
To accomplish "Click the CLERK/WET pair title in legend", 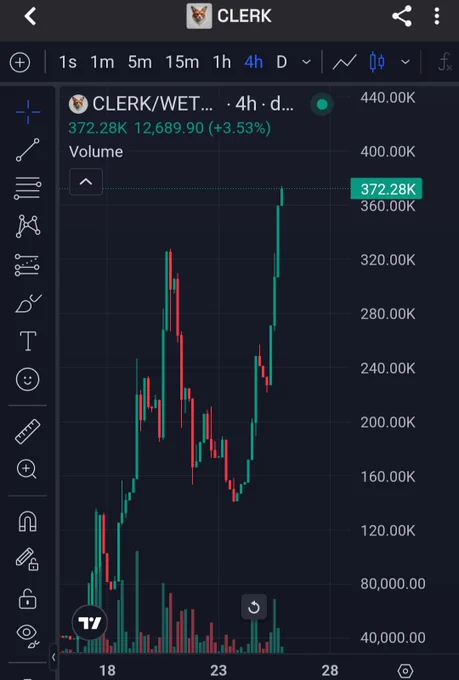I will [152, 104].
